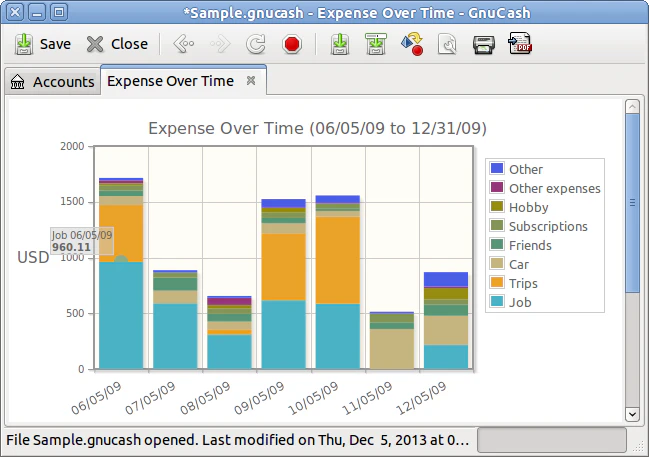This screenshot has width=649, height=457.
Task: Click the scrollbar up arrow
Action: 632,107
